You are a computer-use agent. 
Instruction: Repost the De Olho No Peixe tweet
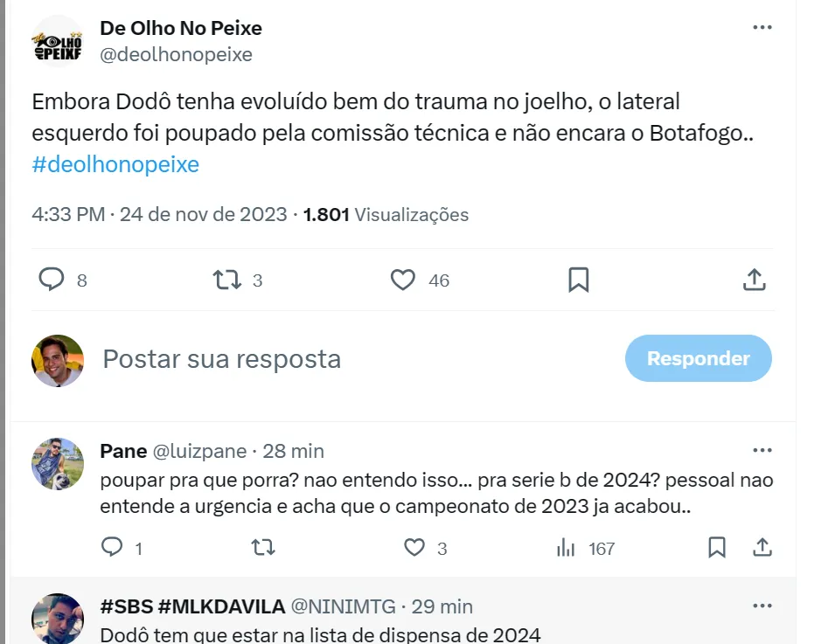point(227,280)
